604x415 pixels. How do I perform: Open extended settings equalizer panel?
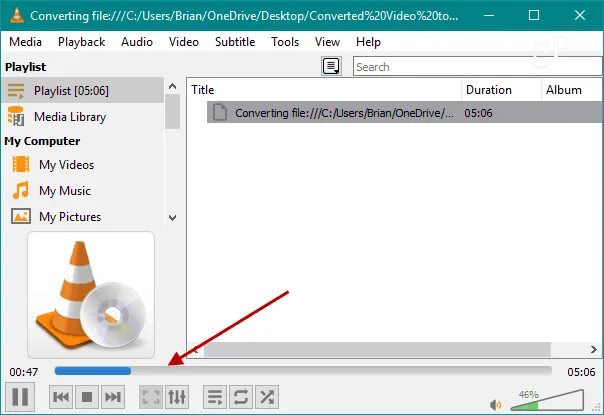[177, 397]
